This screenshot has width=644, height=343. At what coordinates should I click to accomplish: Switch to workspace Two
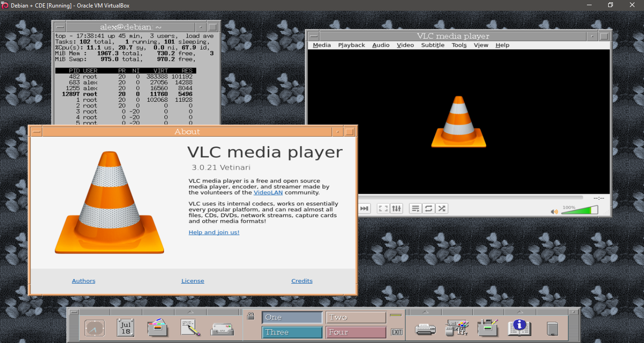coord(355,318)
